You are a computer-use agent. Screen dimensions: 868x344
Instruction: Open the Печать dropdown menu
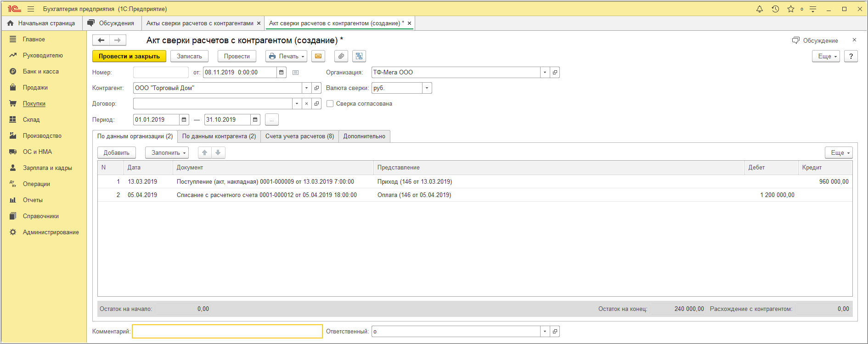[286, 56]
